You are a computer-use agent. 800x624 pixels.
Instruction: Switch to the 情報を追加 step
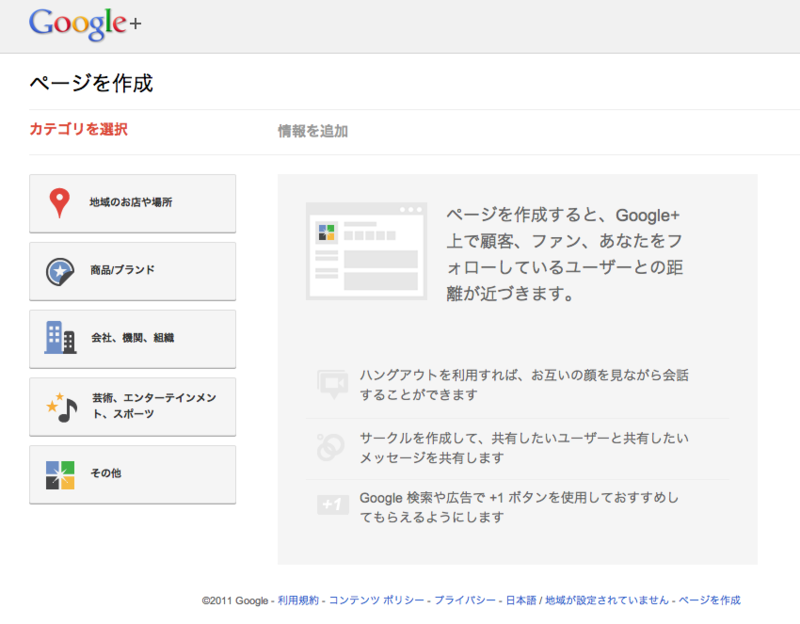click(309, 131)
